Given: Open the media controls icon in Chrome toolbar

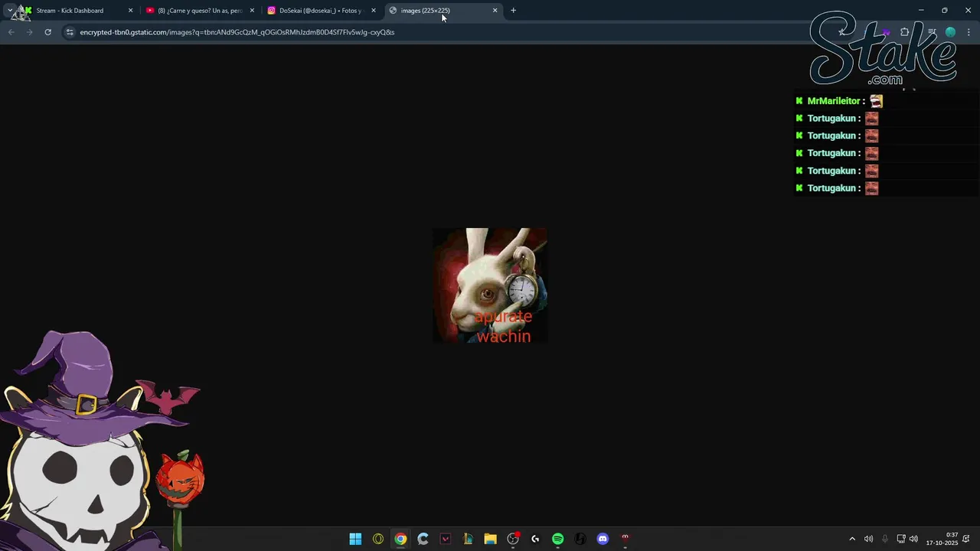Looking at the screenshot, I should click(932, 32).
